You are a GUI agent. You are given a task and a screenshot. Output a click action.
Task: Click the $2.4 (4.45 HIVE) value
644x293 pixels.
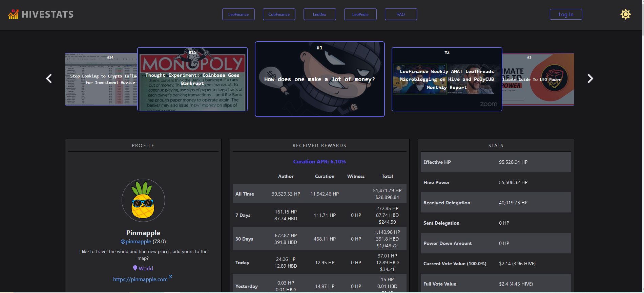[x=516, y=284]
